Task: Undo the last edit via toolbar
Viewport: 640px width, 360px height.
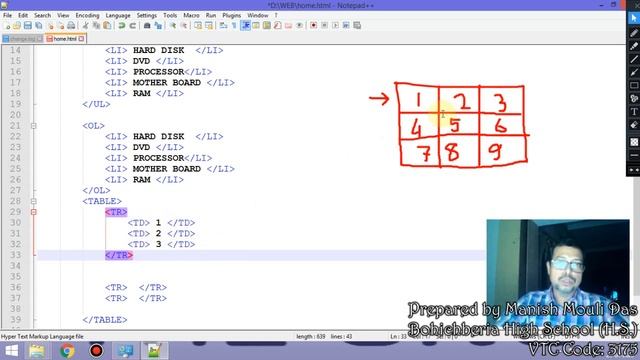Action: tap(122, 25)
